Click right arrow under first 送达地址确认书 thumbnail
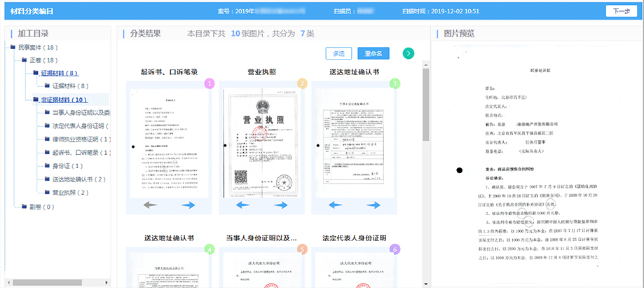 (x=374, y=205)
